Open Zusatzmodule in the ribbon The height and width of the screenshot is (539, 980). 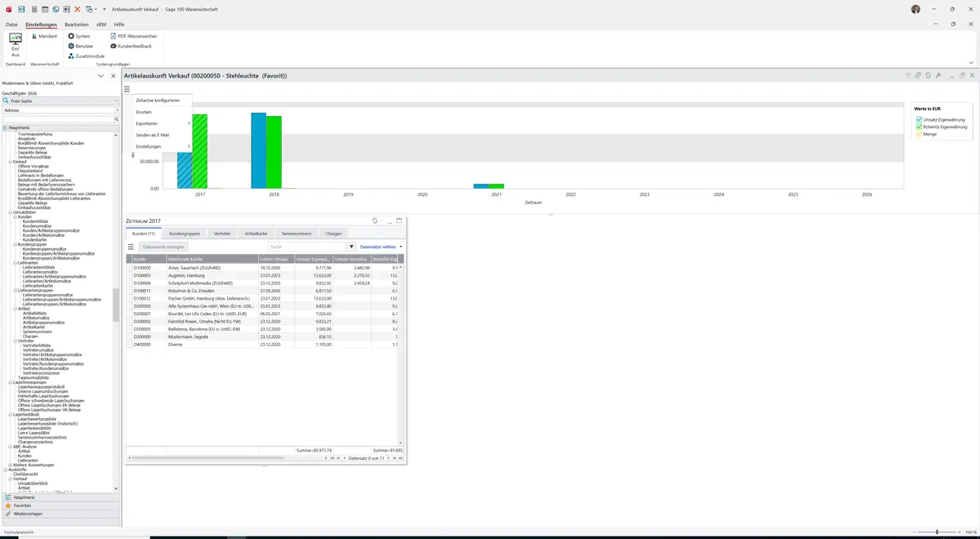86,56
